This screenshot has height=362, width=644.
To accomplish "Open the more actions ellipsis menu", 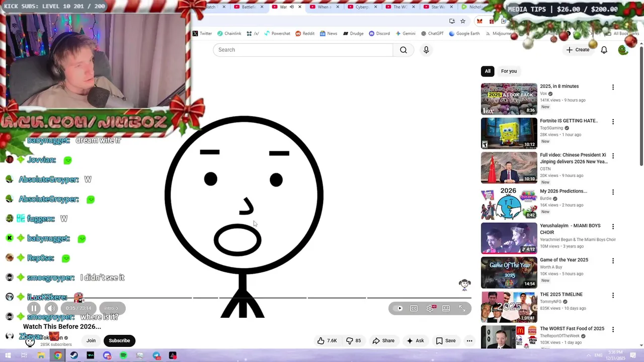I will click(469, 340).
